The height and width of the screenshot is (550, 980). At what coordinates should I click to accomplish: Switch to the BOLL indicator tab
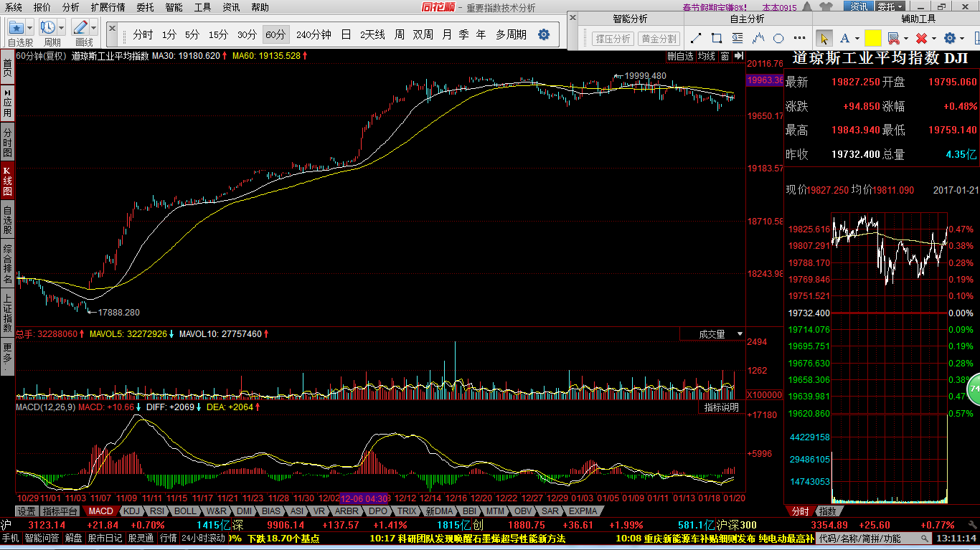[x=185, y=511]
